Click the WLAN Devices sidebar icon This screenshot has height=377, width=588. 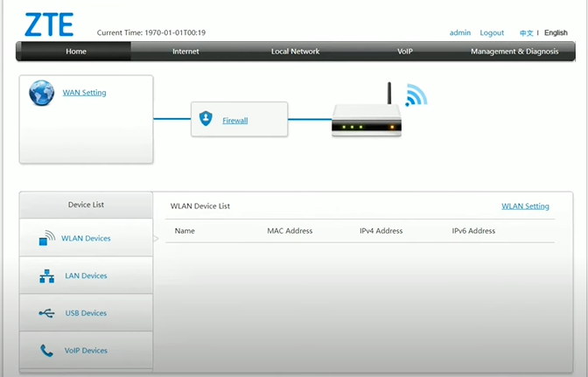coord(47,238)
